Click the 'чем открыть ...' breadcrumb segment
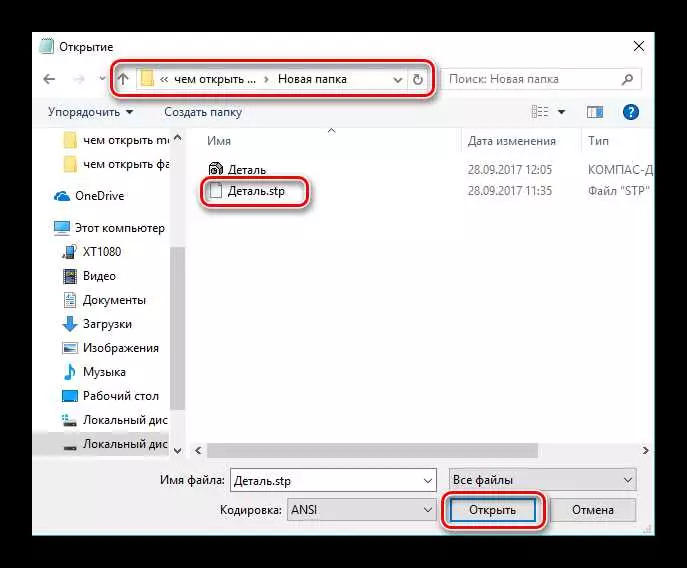687x568 pixels. point(215,79)
